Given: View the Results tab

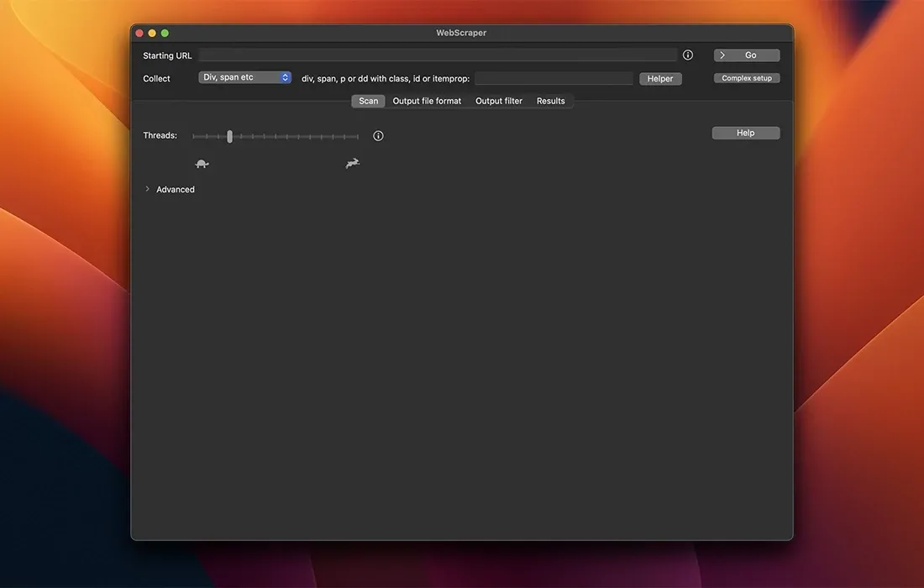Looking at the screenshot, I should tap(551, 101).
